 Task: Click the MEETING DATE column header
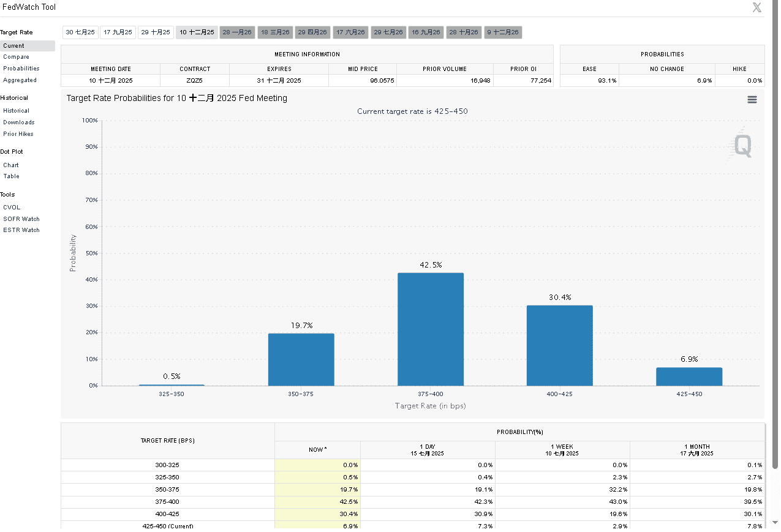tap(111, 69)
